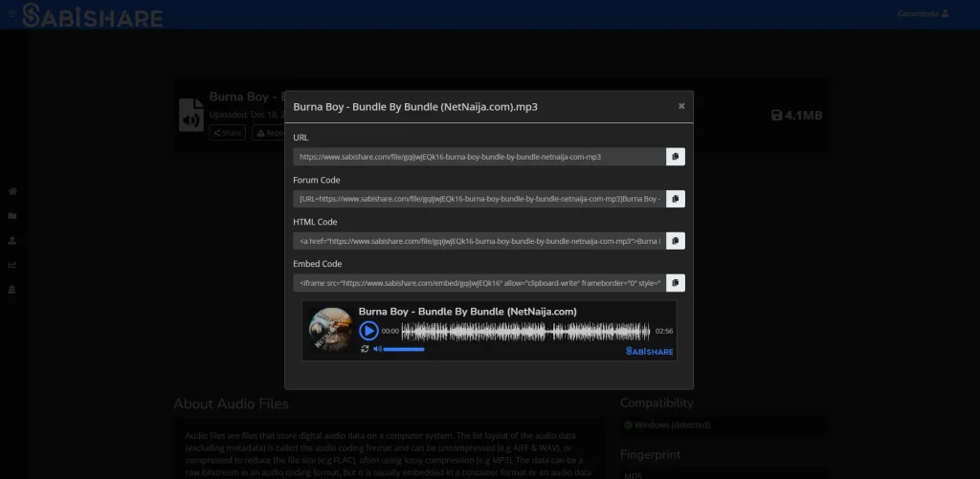
Task: Click the Embed Code label
Action: [x=317, y=264]
